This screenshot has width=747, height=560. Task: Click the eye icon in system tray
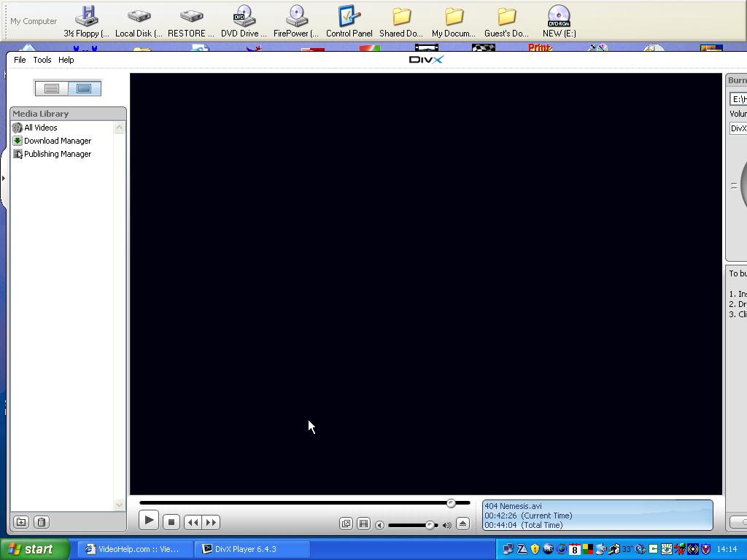pyautogui.click(x=666, y=549)
